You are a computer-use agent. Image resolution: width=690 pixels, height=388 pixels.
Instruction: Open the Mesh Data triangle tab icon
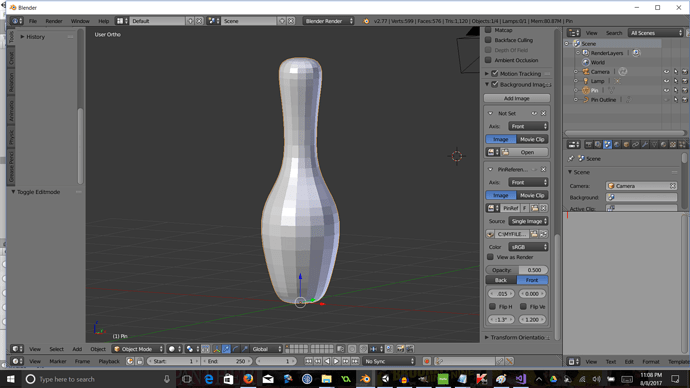click(654, 144)
